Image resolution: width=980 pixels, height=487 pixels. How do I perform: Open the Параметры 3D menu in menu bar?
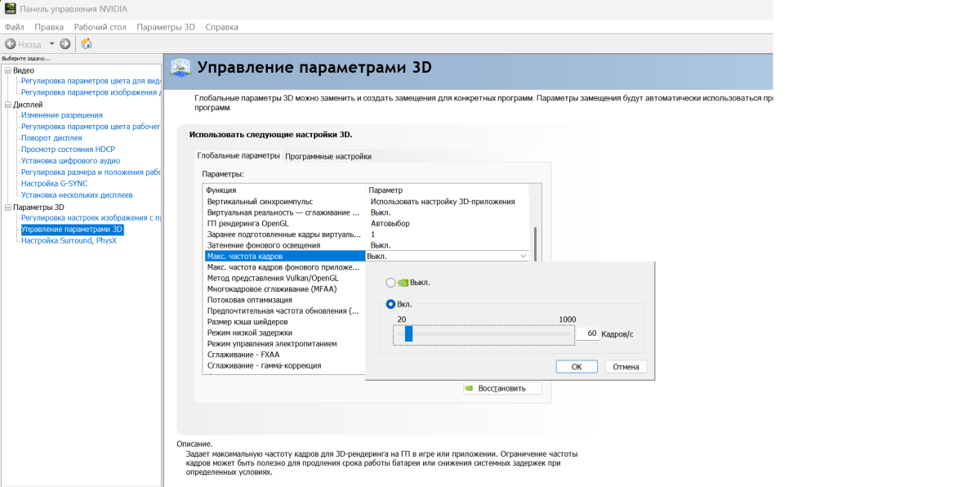click(x=166, y=27)
